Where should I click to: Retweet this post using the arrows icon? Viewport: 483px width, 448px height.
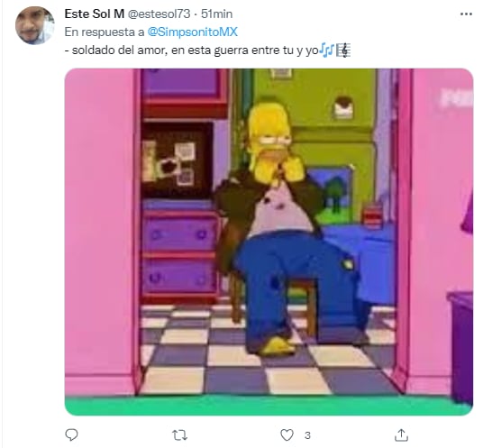(179, 435)
